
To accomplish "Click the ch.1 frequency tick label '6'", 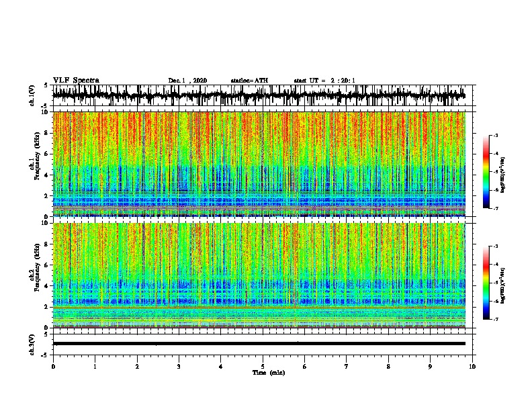I will 47,154.
